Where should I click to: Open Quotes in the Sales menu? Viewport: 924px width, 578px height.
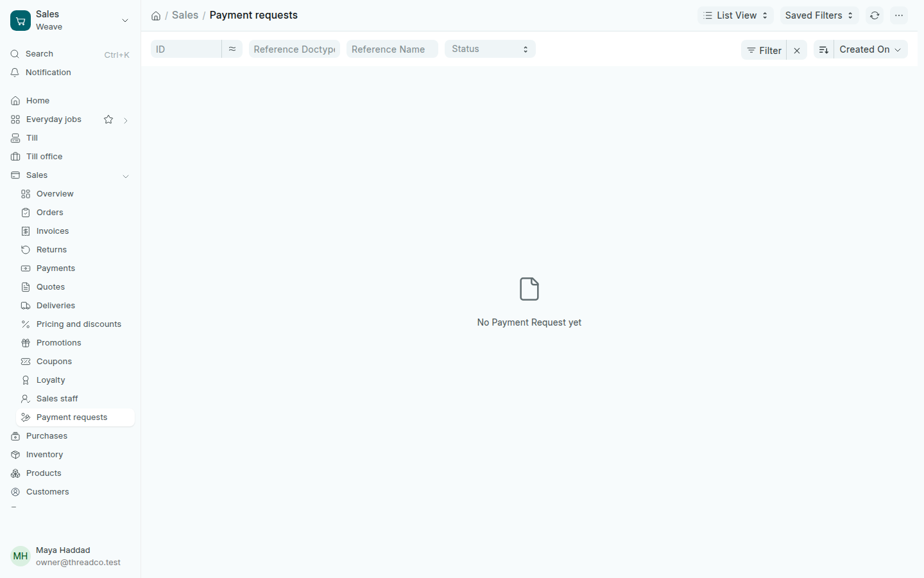[x=75, y=287]
